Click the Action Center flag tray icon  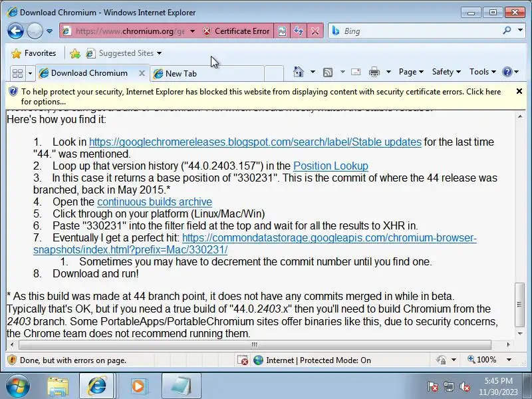tap(433, 386)
